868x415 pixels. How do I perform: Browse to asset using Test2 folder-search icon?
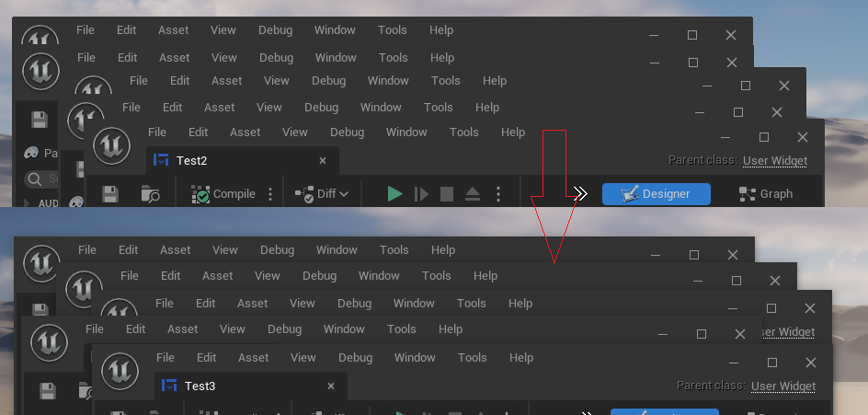pos(151,194)
